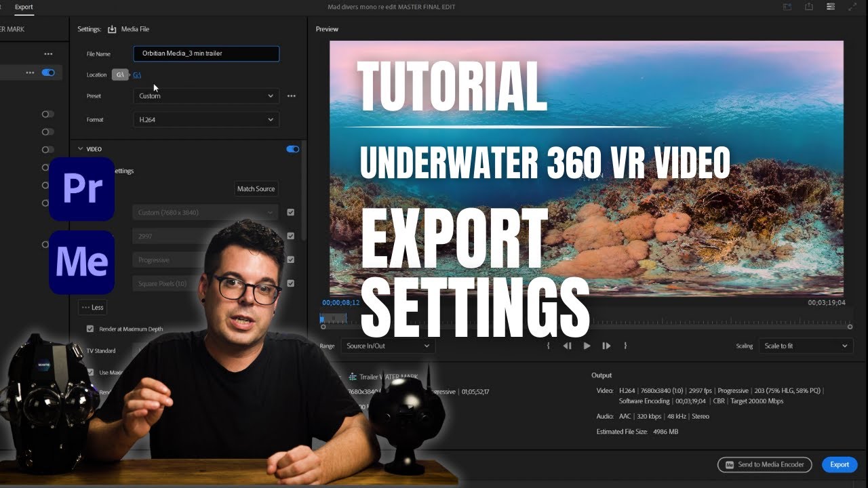Image resolution: width=868 pixels, height=488 pixels.
Task: Uncheck the checkbox beside Progressive field order
Action: click(290, 260)
